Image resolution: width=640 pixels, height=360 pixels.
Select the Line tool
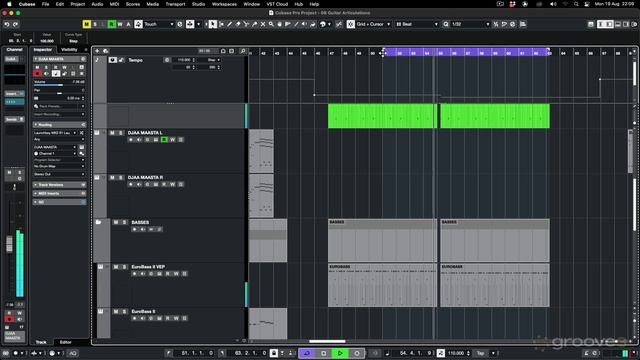(296, 24)
